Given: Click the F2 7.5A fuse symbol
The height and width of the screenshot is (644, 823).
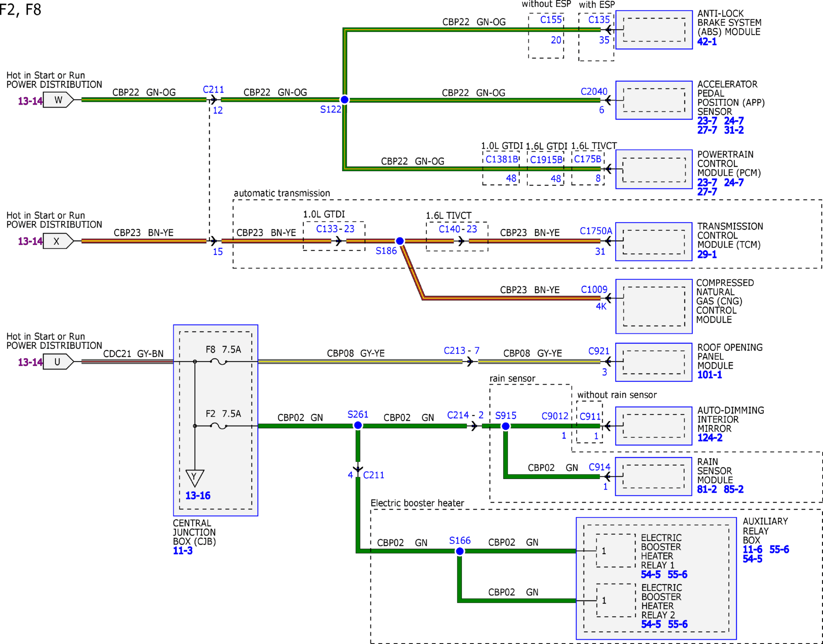Looking at the screenshot, I should point(219,426).
